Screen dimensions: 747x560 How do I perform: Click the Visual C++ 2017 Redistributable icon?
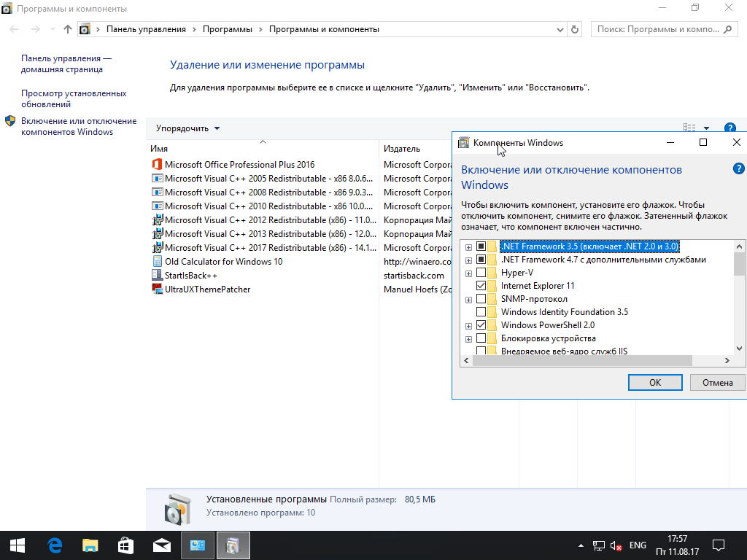tap(157, 248)
